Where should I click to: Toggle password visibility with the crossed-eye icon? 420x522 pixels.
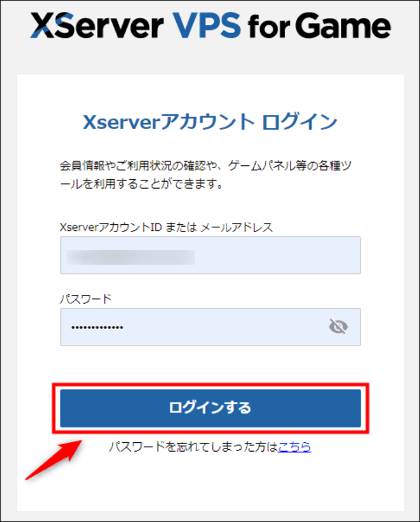coord(338,327)
